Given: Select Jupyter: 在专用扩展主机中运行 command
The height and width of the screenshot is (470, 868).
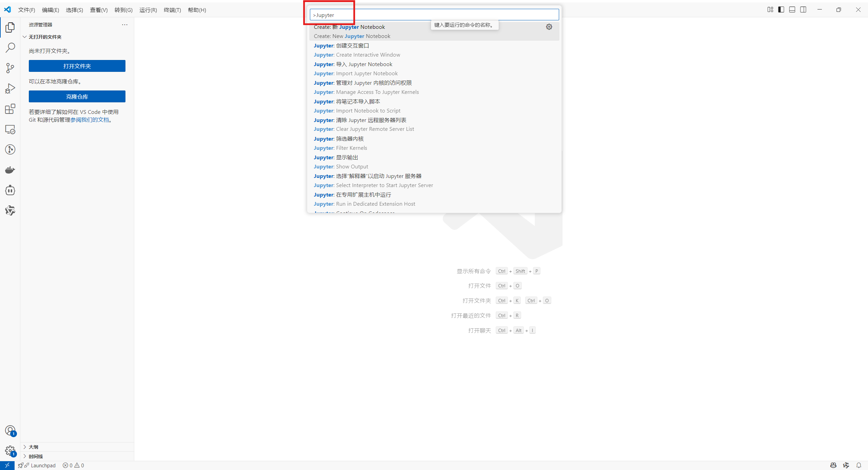Looking at the screenshot, I should pyautogui.click(x=434, y=199).
